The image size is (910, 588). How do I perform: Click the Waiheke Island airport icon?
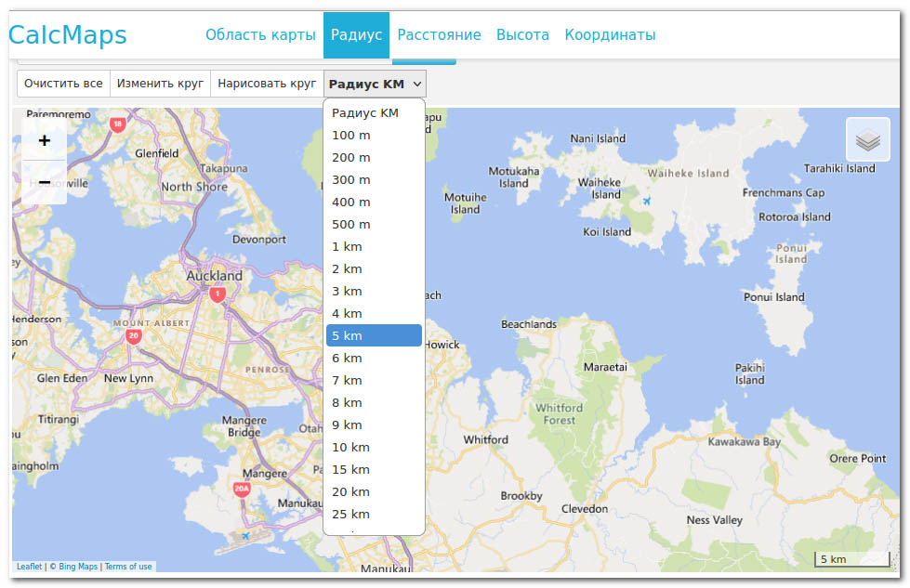[647, 201]
